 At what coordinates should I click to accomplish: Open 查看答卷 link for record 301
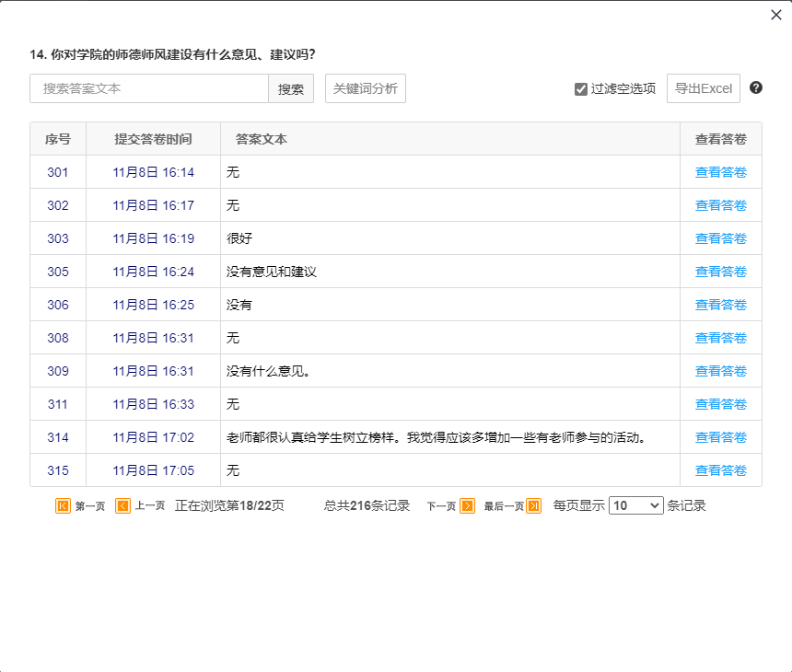(x=720, y=172)
